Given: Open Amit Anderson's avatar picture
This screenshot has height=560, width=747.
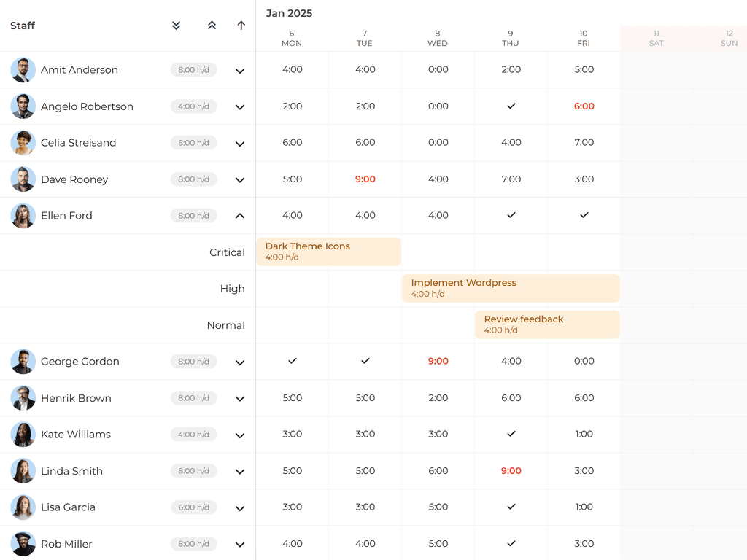Looking at the screenshot, I should coord(23,69).
